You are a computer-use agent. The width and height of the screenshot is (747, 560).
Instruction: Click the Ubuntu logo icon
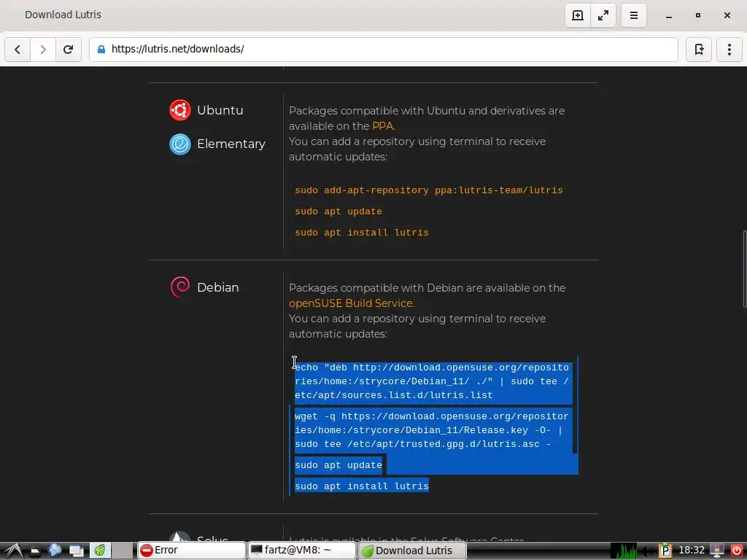[180, 110]
